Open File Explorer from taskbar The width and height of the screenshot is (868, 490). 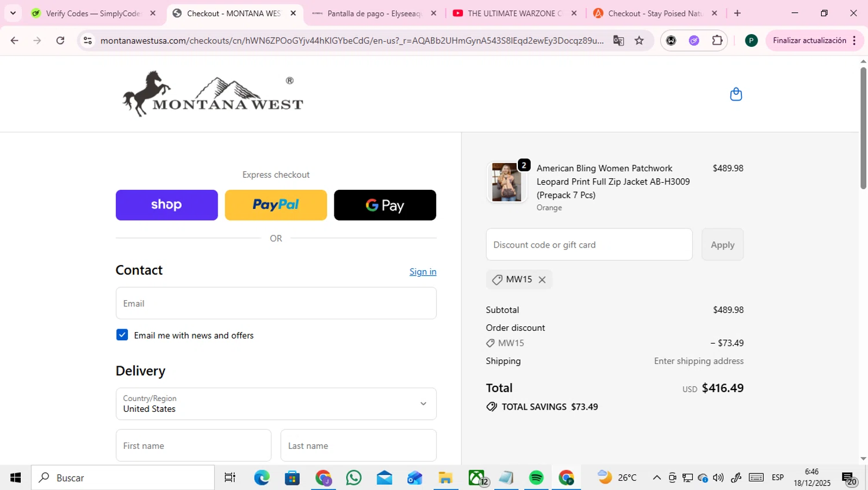click(445, 478)
